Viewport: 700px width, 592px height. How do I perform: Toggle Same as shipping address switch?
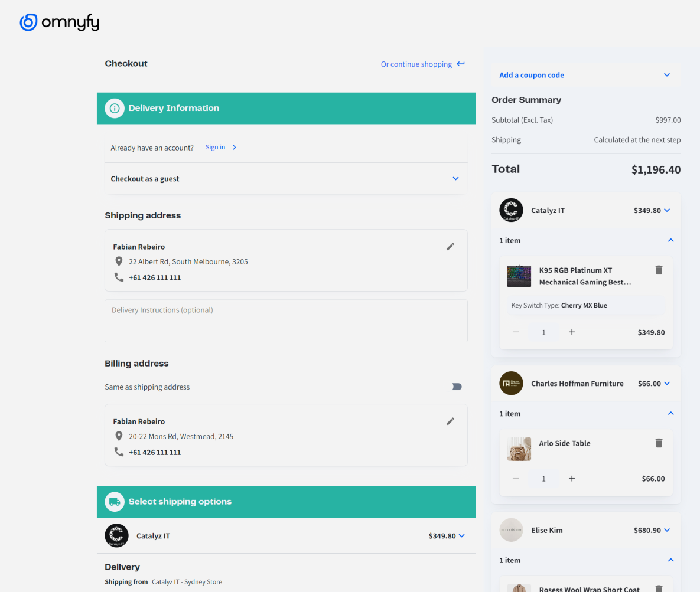[457, 387]
